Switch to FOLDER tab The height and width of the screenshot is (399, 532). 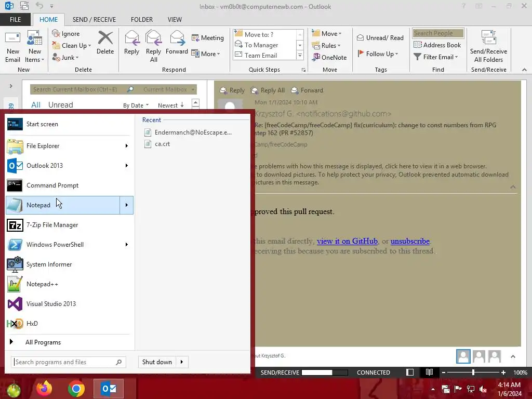[142, 20]
